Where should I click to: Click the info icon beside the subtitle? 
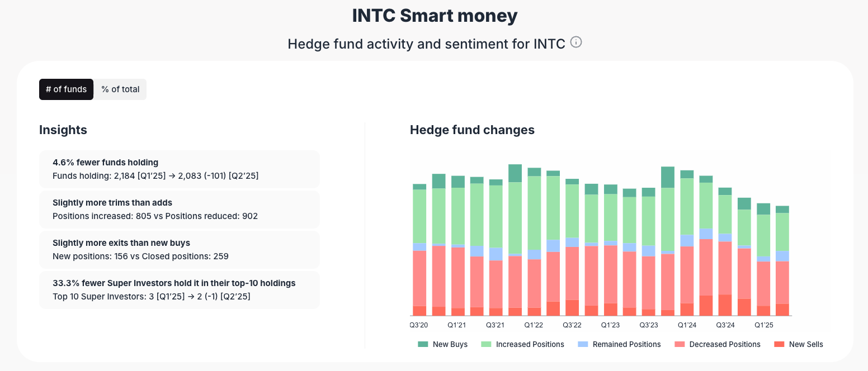[576, 42]
